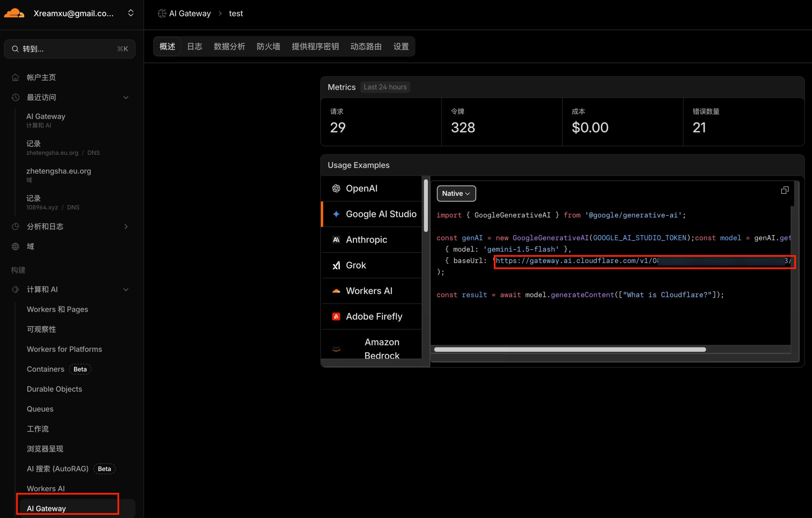The image size is (812, 518).
Task: Click the 域 globe icon
Action: click(15, 246)
